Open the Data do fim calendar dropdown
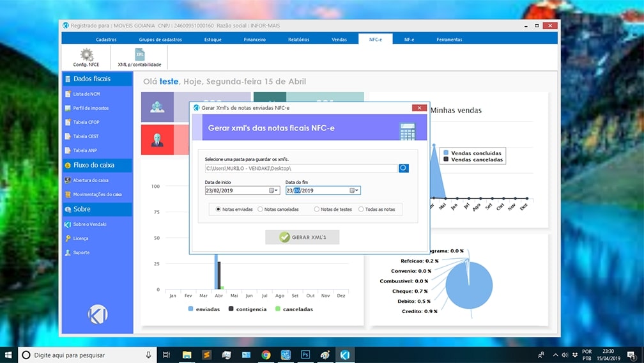This screenshot has width=644, height=363. click(354, 190)
